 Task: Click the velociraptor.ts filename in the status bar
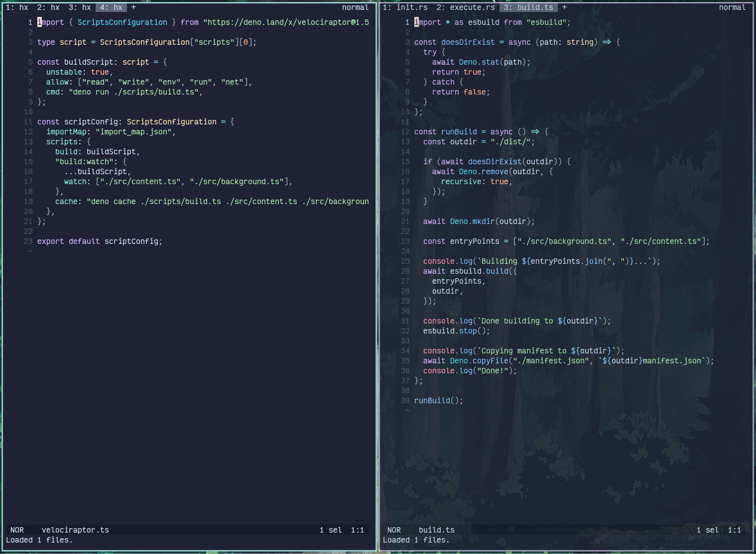point(75,530)
